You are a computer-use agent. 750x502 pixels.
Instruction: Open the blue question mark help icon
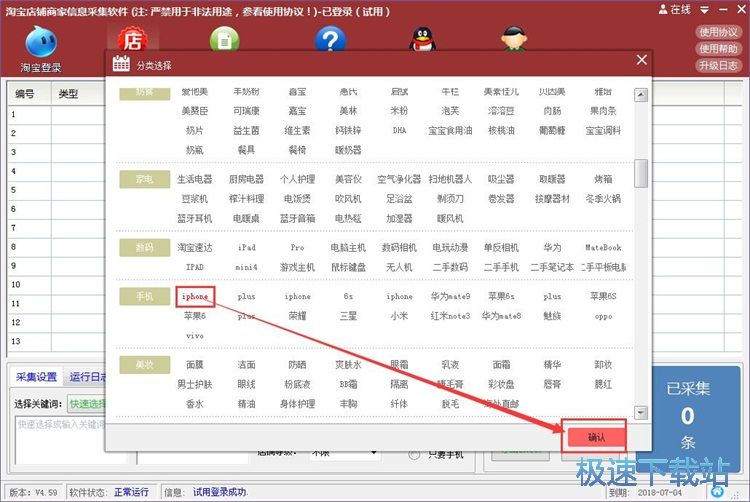pyautogui.click(x=330, y=39)
